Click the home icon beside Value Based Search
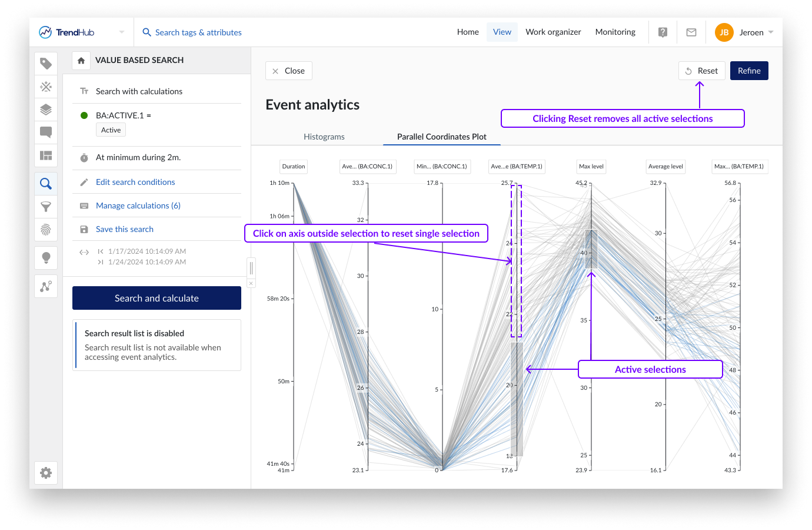This screenshot has height=530, width=812. pyautogui.click(x=81, y=61)
